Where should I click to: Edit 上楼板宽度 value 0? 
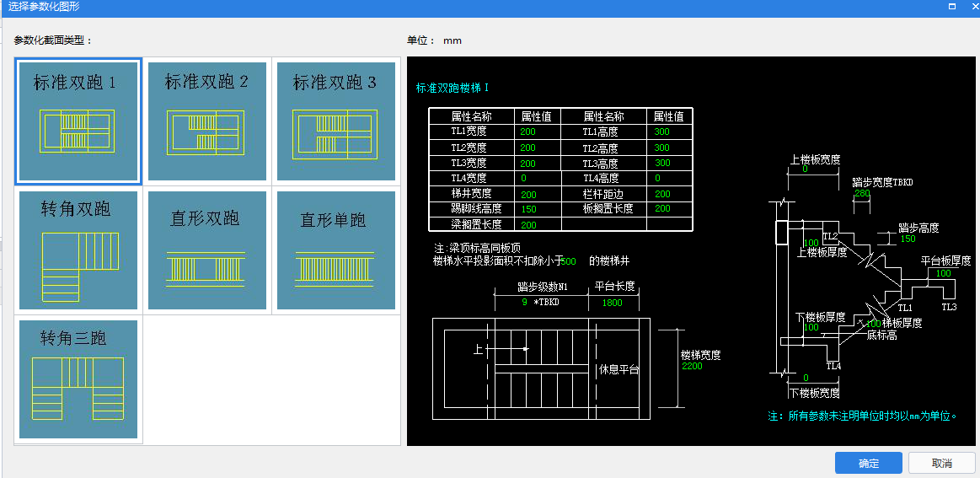click(x=805, y=169)
